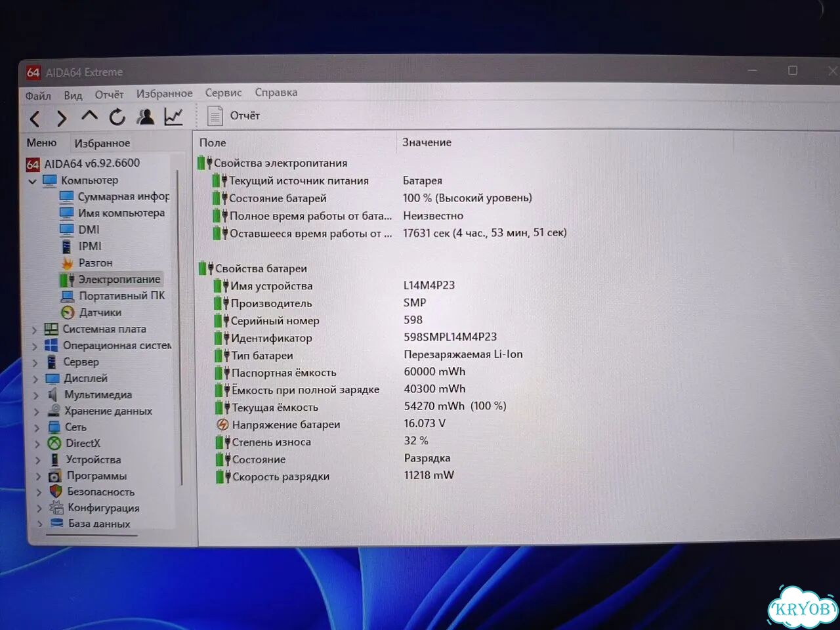Click the Мультимедиа speaker icon

coord(53,394)
